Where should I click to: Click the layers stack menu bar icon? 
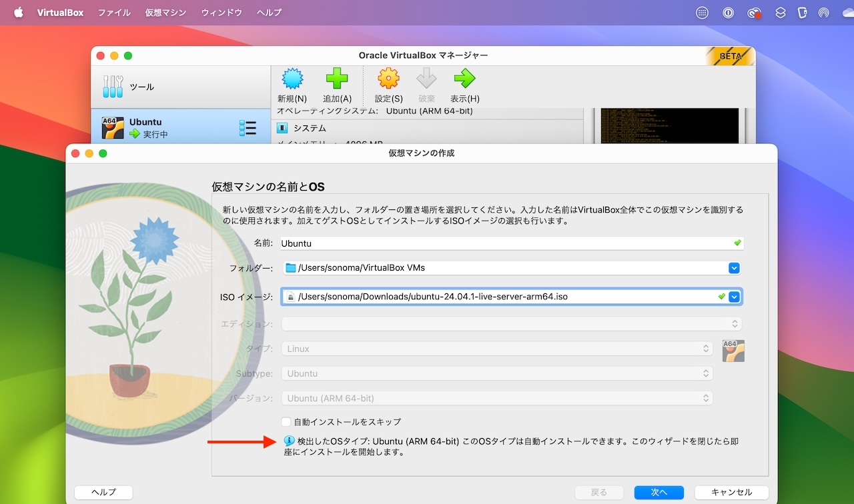coord(781,13)
